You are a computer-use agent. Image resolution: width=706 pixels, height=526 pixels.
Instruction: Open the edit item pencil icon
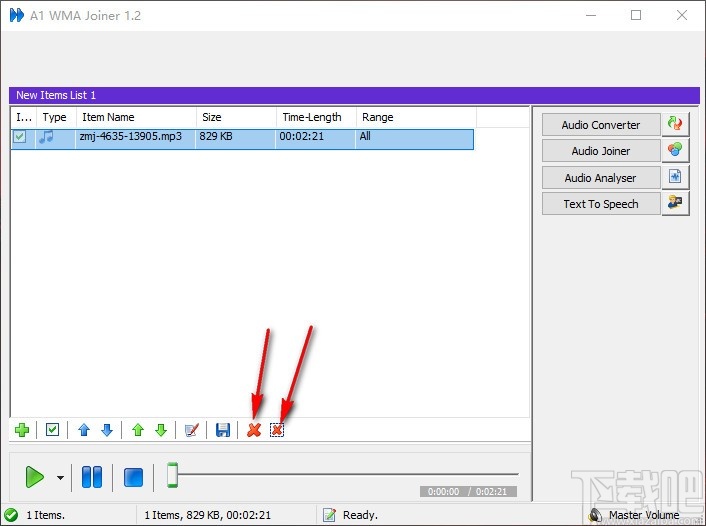pyautogui.click(x=192, y=430)
